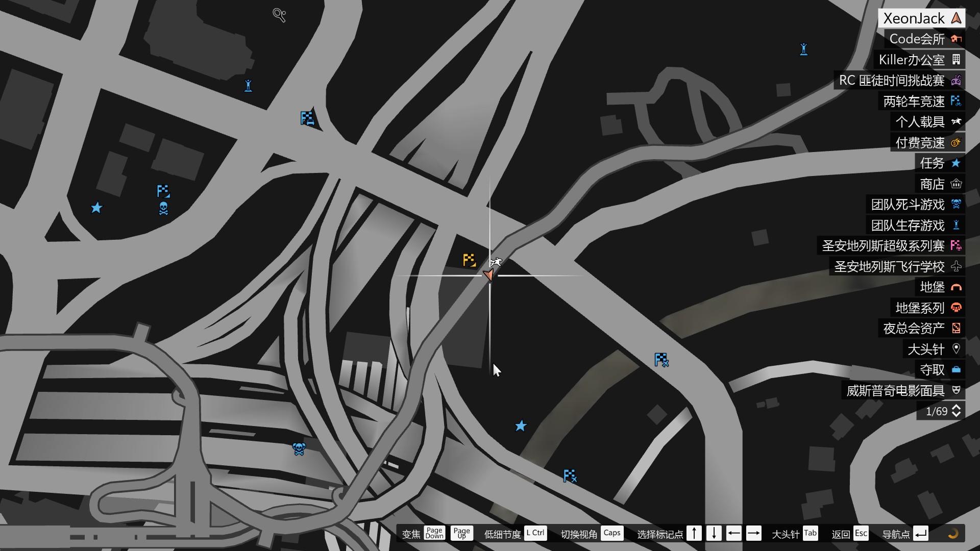Screen dimensions: 980x551
Task: Click the right arrow marker selection key
Action: [x=754, y=534]
